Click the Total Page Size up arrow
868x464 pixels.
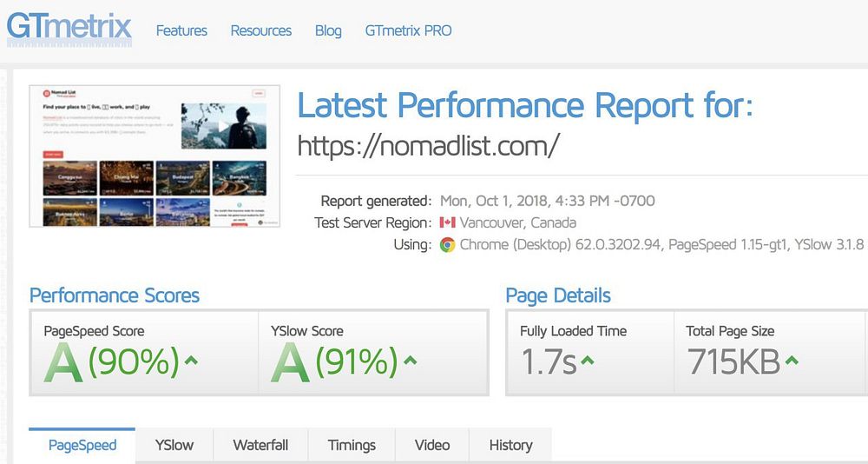pos(792,361)
